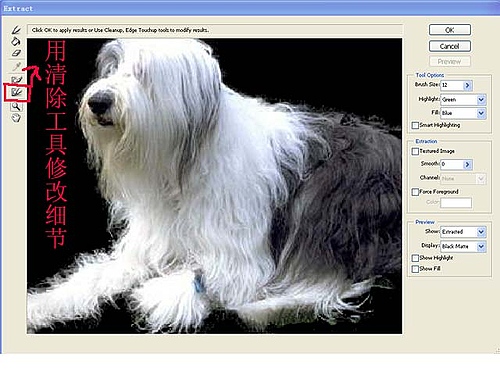
Task: Open the Highlight color dropdown
Action: pos(481,99)
